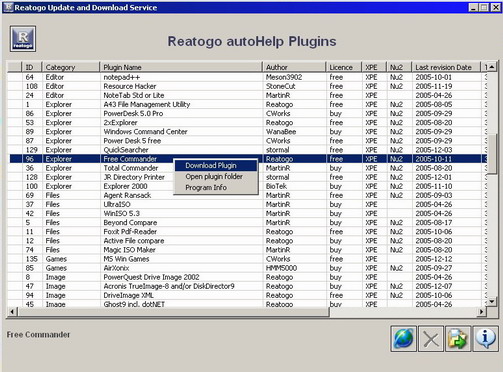
Task: Select the Beyond Compare row
Action: pyautogui.click(x=247, y=223)
